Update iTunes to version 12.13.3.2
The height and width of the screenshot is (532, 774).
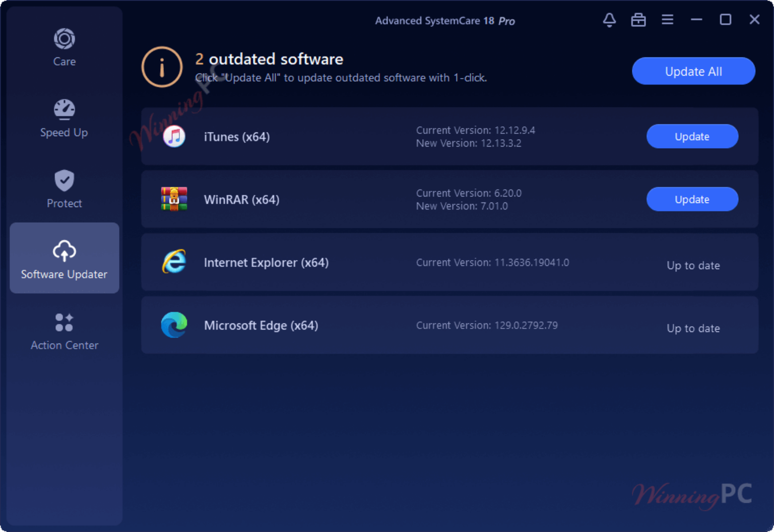pyautogui.click(x=692, y=136)
